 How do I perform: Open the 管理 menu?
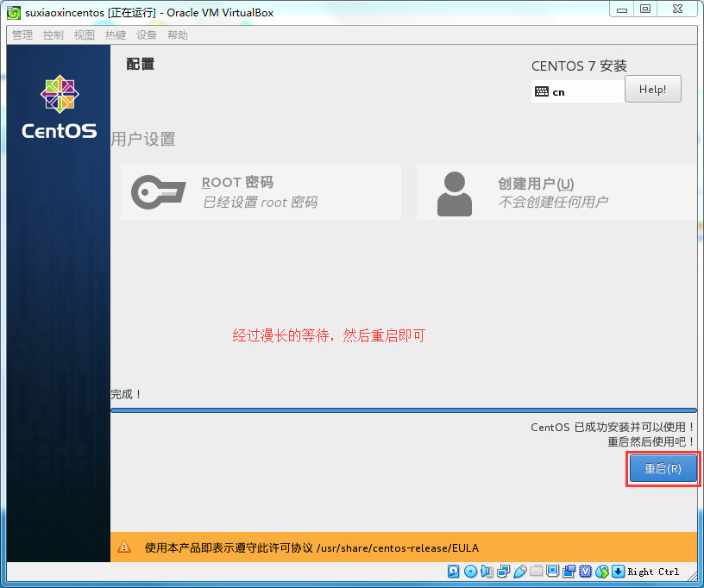pyautogui.click(x=22, y=35)
